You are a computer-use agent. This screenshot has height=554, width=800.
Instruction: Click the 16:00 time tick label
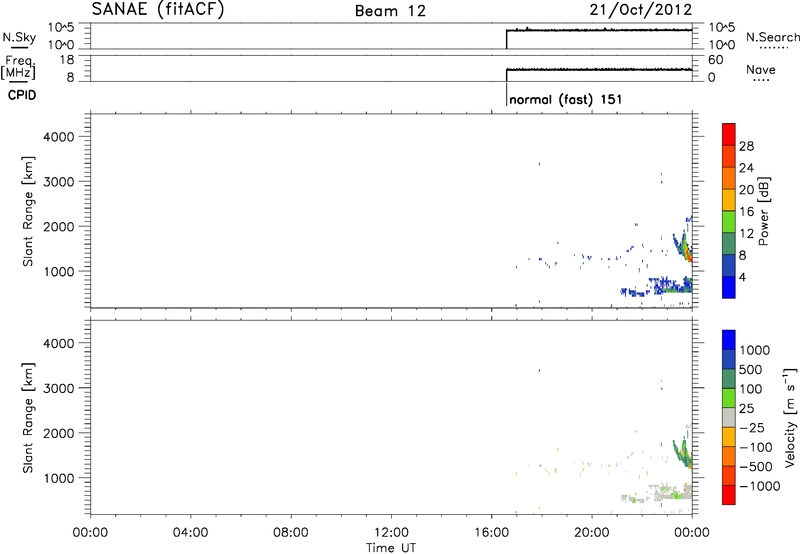(491, 533)
